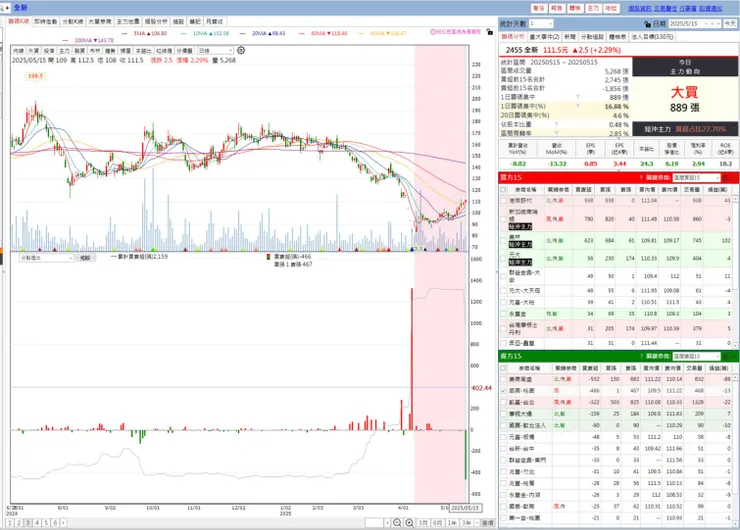Go to chart page 3

[x=28, y=522]
